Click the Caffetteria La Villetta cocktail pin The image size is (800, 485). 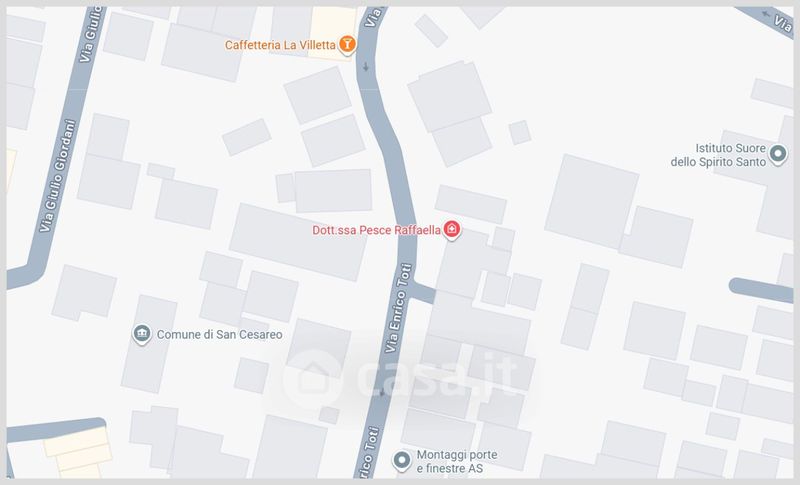(x=347, y=44)
